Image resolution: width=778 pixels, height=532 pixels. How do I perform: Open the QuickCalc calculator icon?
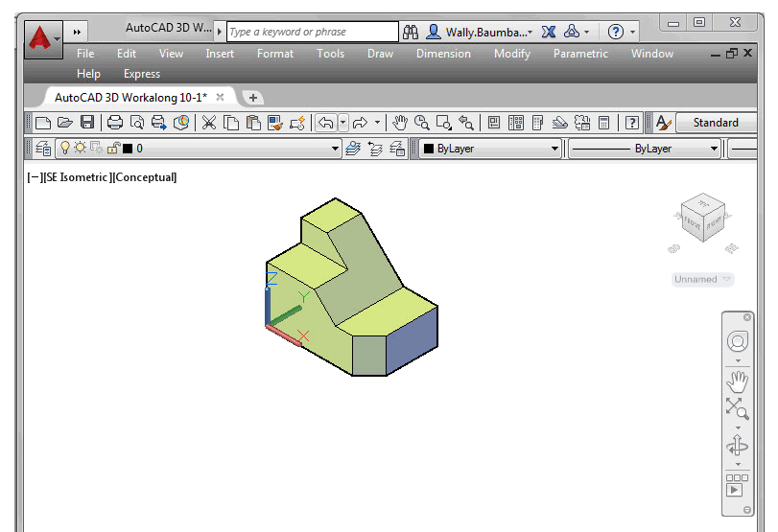(604, 123)
